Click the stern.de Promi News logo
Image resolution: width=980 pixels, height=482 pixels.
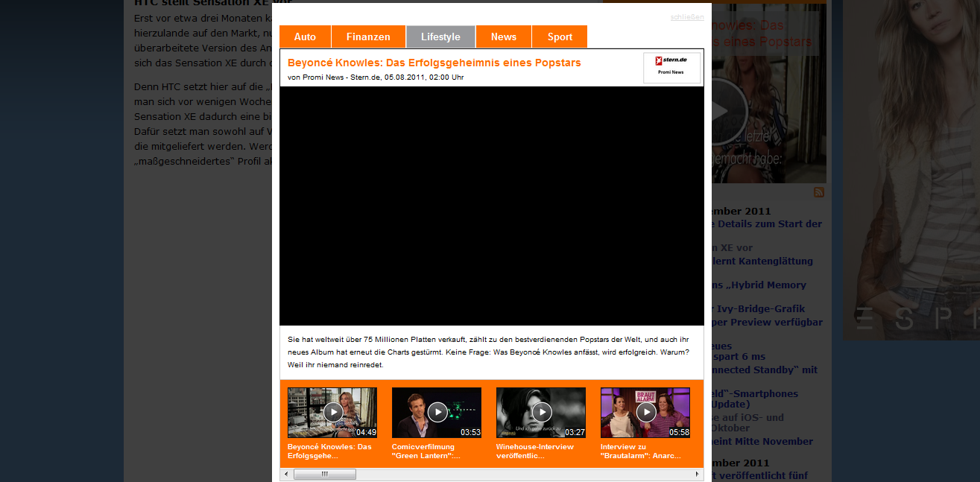[x=671, y=68]
